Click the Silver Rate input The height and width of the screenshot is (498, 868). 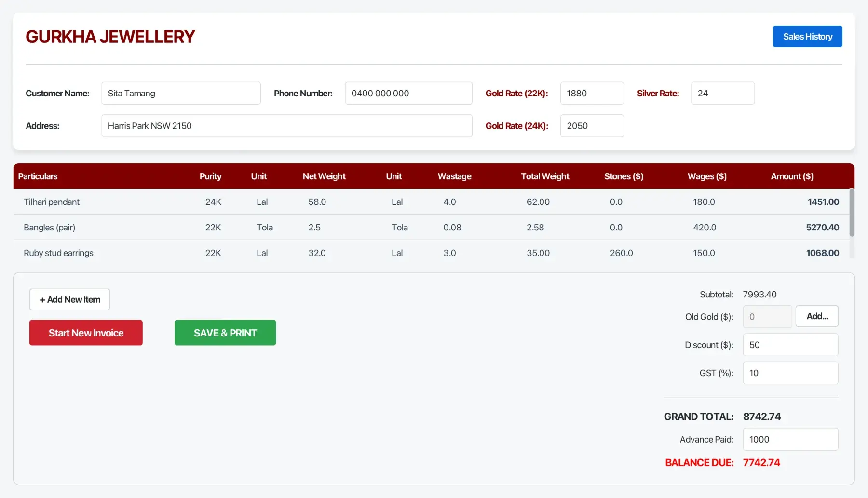click(723, 94)
